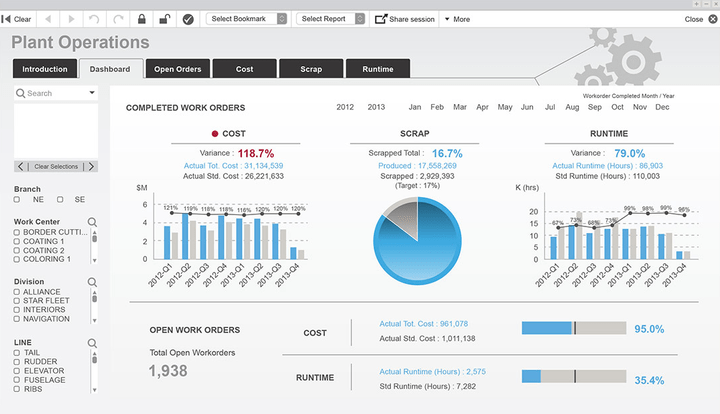This screenshot has height=414, width=720.
Task: Click the Redo arrow icon
Action: coord(119,19)
